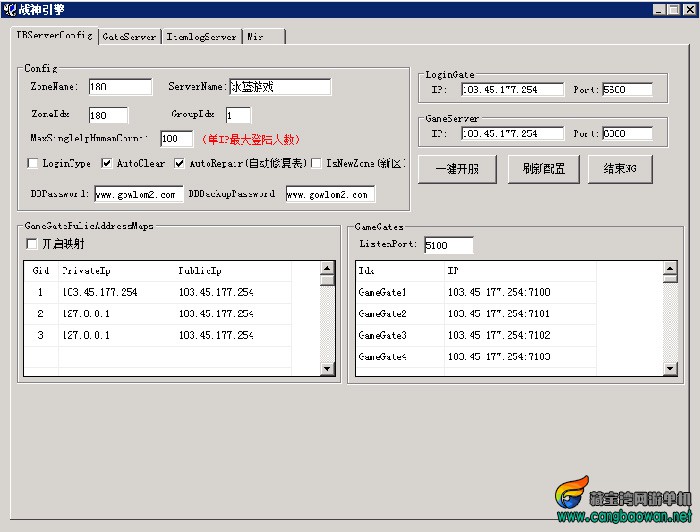Enable the 开启映射 checkbox
This screenshot has width=700, height=532.
point(33,244)
